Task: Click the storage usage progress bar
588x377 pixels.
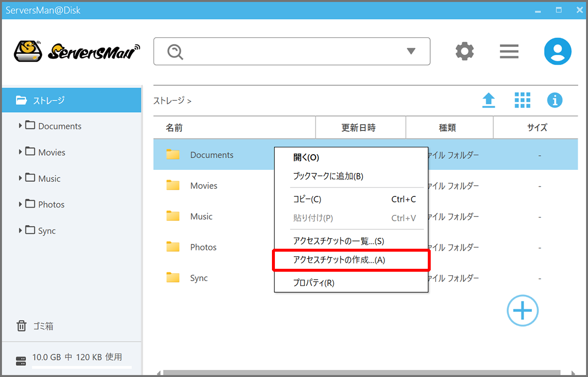Action: 82,367
